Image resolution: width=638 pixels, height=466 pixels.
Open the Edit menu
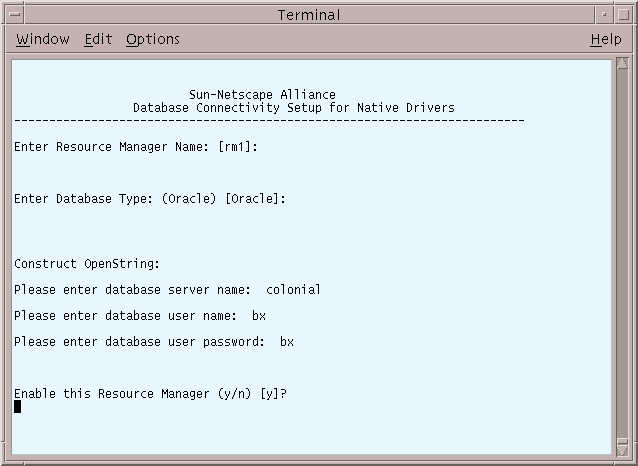click(x=98, y=39)
